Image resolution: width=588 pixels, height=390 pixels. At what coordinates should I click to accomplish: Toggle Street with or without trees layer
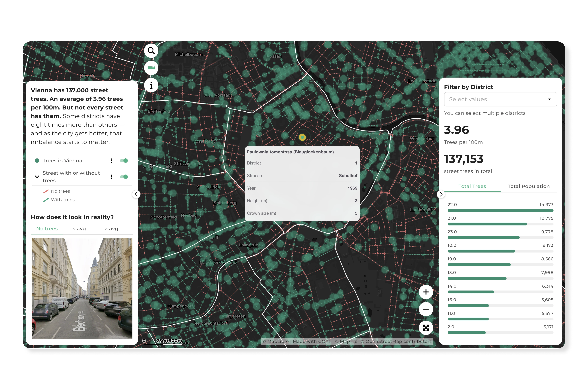[124, 177]
